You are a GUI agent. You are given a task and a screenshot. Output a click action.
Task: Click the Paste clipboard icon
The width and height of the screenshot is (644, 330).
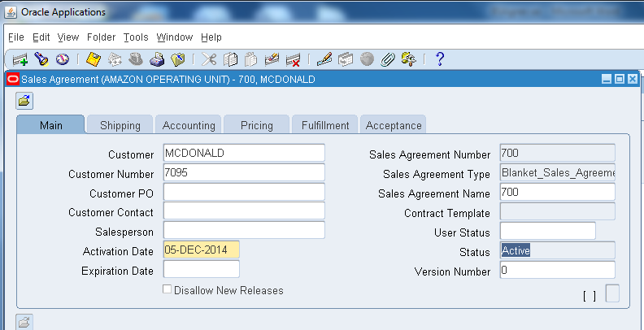[251, 59]
